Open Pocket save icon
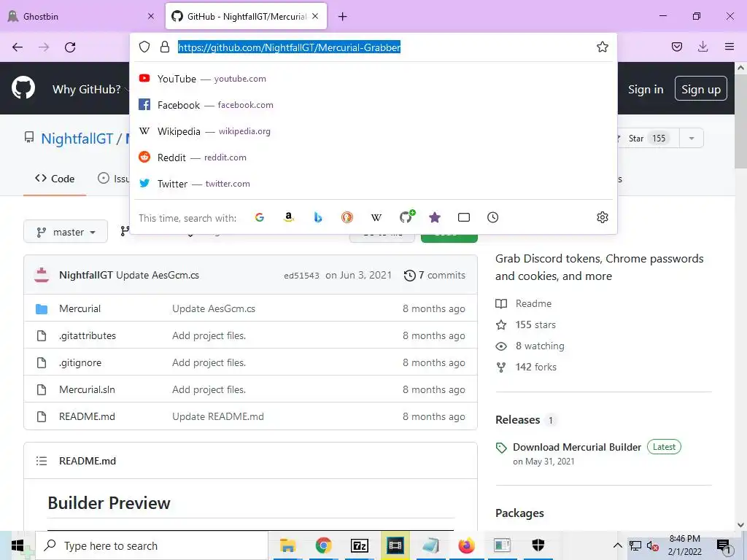Screen dimensions: 747x560 point(676,47)
